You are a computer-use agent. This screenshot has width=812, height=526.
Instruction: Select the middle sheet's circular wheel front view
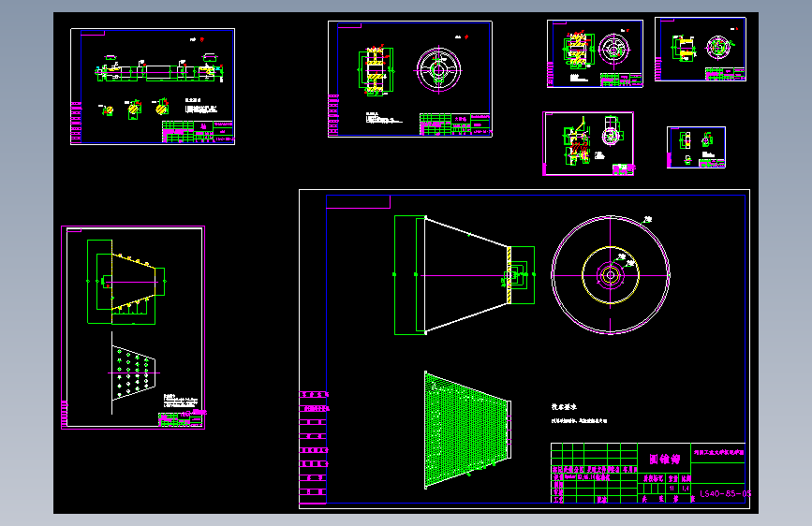(438, 70)
